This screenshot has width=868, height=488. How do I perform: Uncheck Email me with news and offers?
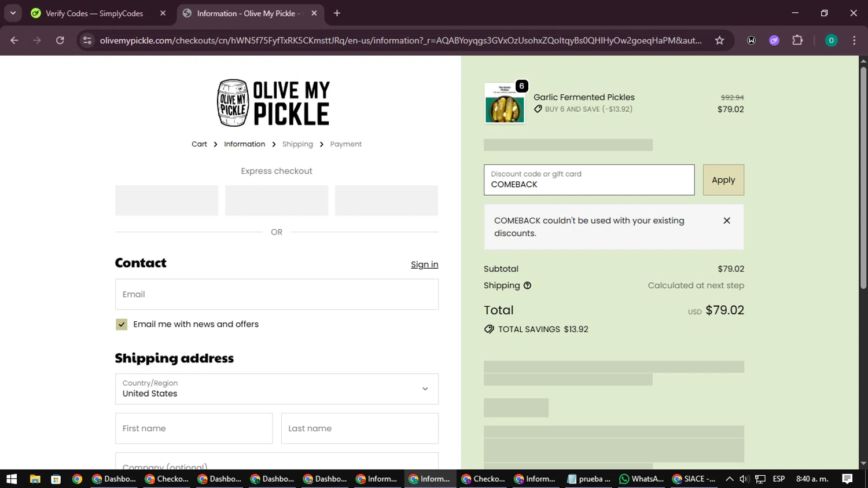(x=122, y=325)
